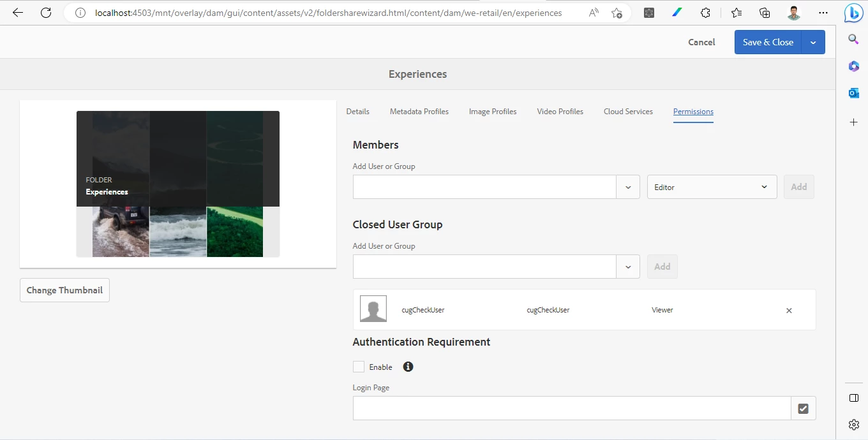The width and height of the screenshot is (868, 440).
Task: Open Microsoft 365 sidebar icon
Action: (853, 66)
